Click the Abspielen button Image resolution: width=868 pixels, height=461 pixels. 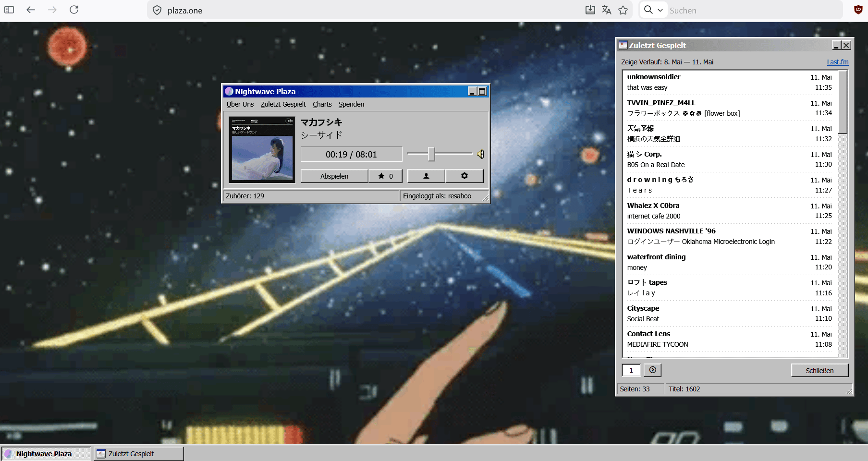[x=334, y=176]
